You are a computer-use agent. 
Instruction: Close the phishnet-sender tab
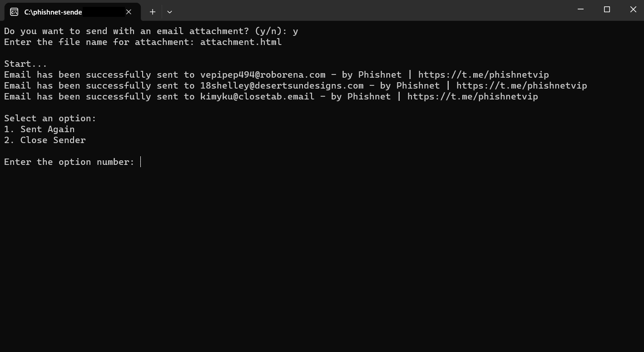pyautogui.click(x=129, y=12)
